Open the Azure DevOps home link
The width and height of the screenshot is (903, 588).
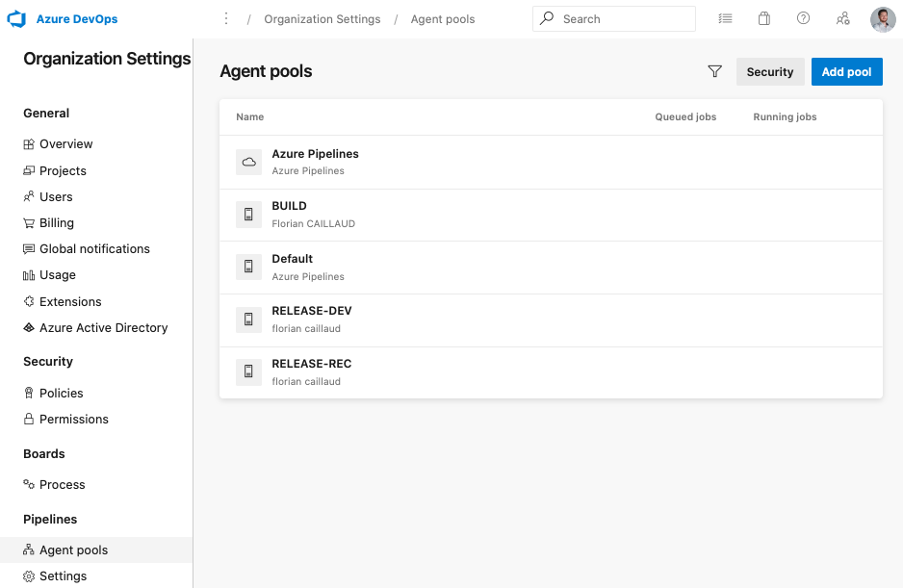point(77,19)
